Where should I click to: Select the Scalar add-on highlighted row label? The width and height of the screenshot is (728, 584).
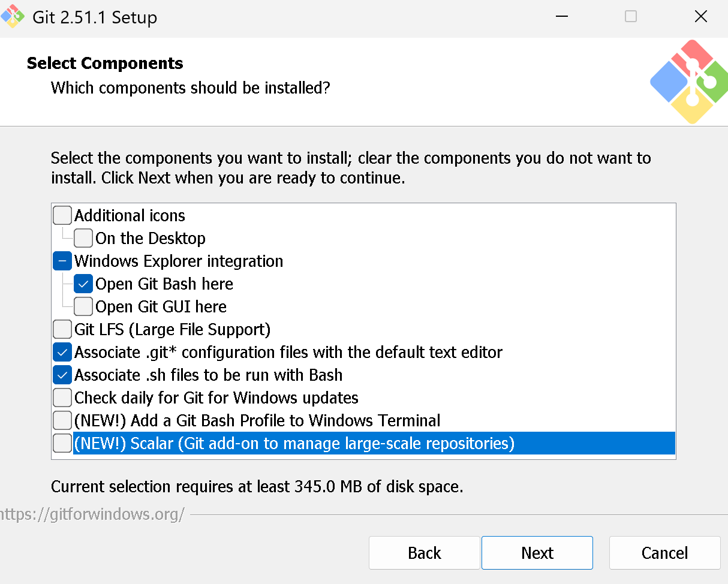[294, 444]
